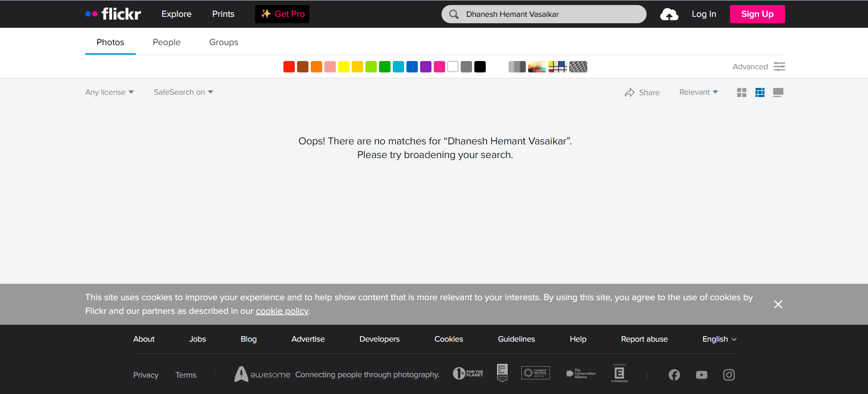Click the Log In link
The height and width of the screenshot is (394, 868).
pyautogui.click(x=704, y=14)
